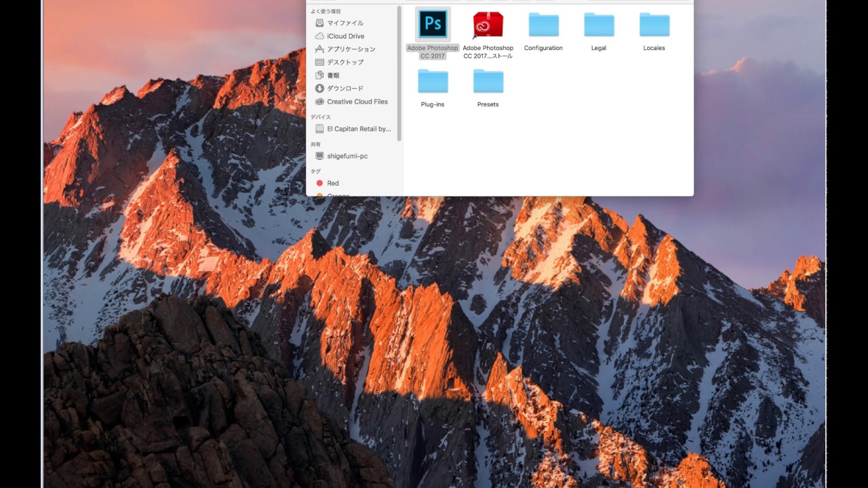Select the Locales folder

[654, 25]
